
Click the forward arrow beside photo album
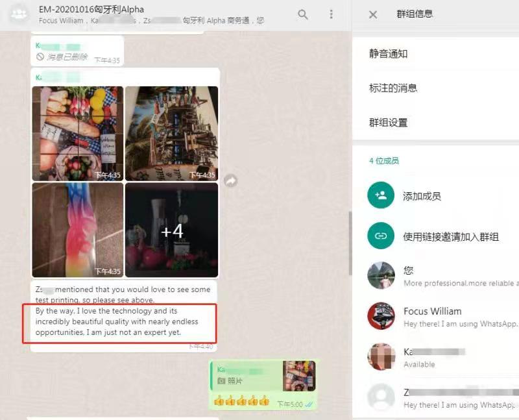(230, 181)
